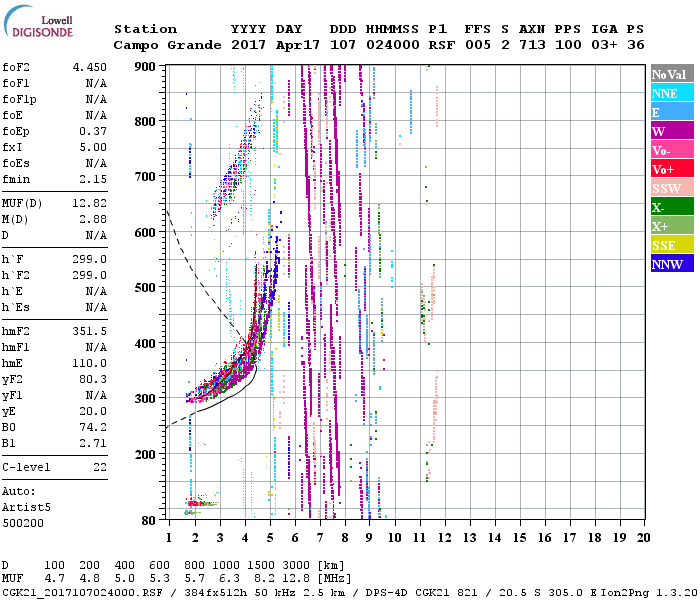The image size is (700, 600).
Task: Select the Vo+ red legend entry
Action: click(672, 169)
